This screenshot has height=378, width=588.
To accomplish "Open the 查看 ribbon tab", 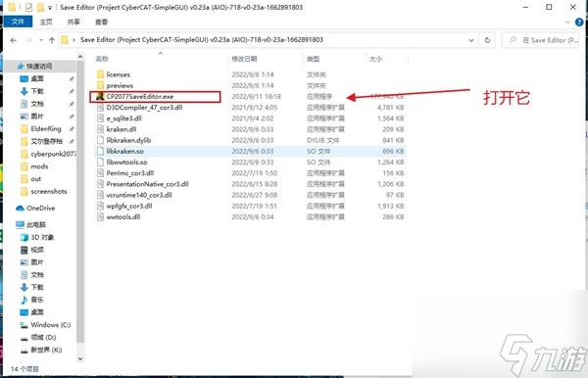I will (101, 23).
